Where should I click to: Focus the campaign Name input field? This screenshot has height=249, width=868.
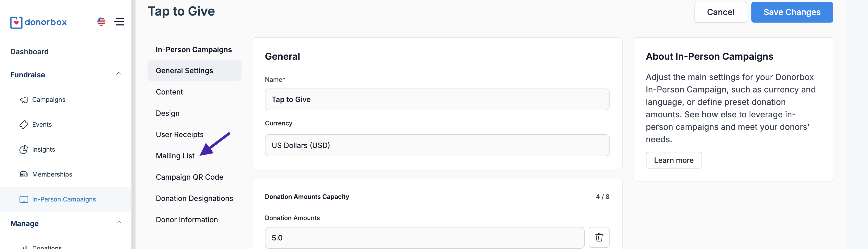point(437,99)
